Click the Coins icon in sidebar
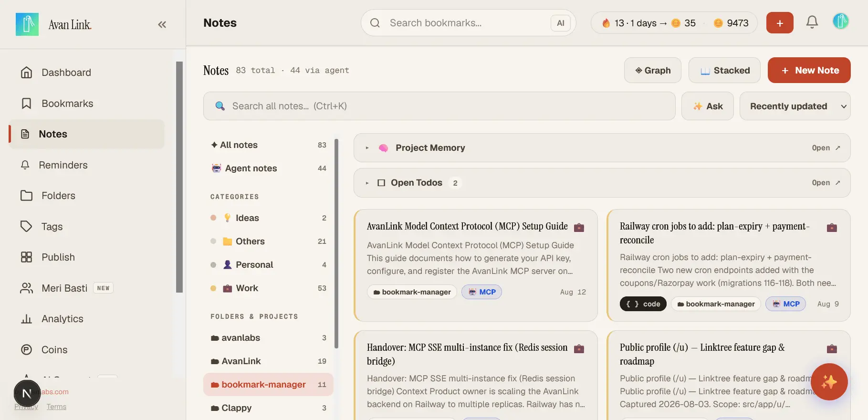The image size is (868, 420). (27, 350)
